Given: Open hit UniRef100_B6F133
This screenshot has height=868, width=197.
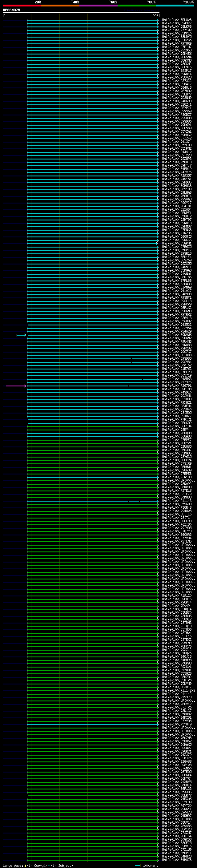Looking at the screenshot, I should pyautogui.click(x=177, y=789).
